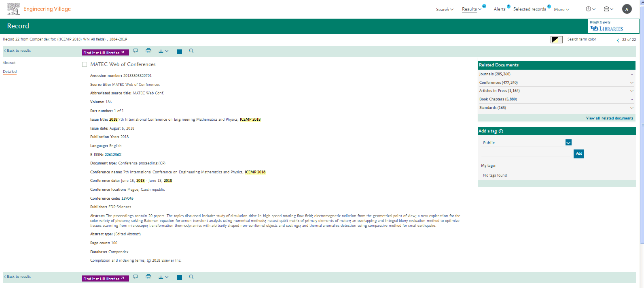Open the Search menu in the header
Screen dimensions: 644x288
445,9
